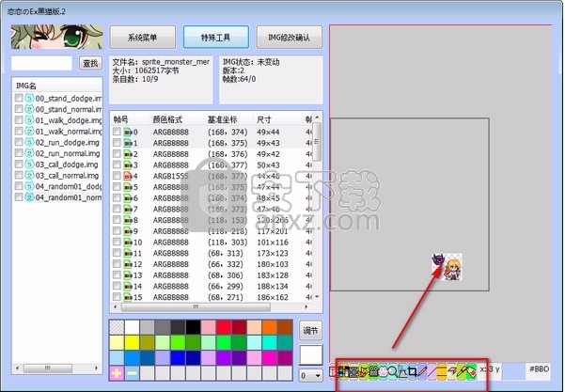Viewport: 565px width, 392px height.
Task: Click frame list horizontal scrollbar right arrow
Action: (x=306, y=307)
